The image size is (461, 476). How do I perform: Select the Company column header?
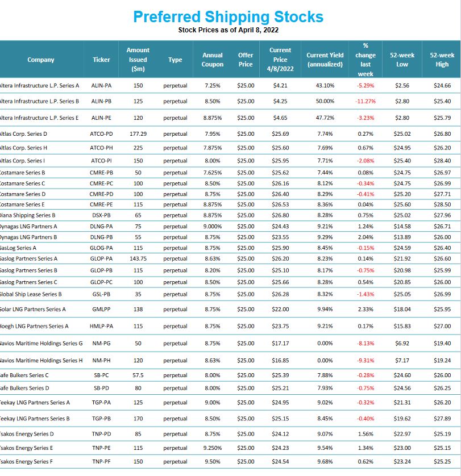41,60
